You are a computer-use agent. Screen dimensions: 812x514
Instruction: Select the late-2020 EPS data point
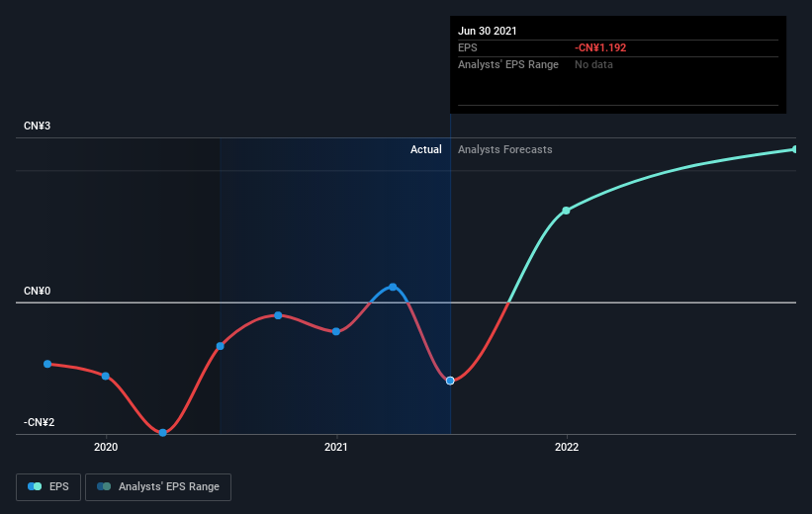(x=278, y=315)
